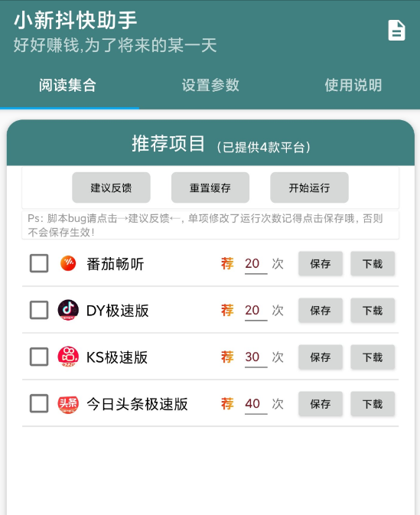Check the KS极速版 checkbox
The height and width of the screenshot is (515, 420).
(x=39, y=357)
